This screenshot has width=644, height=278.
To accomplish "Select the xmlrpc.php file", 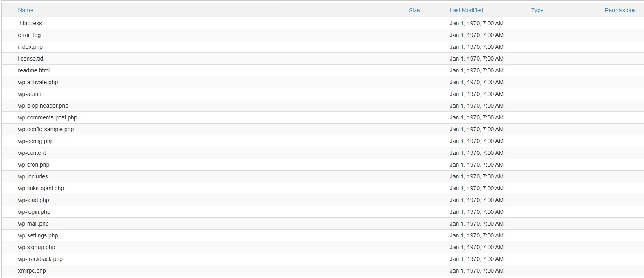I will pos(32,271).
